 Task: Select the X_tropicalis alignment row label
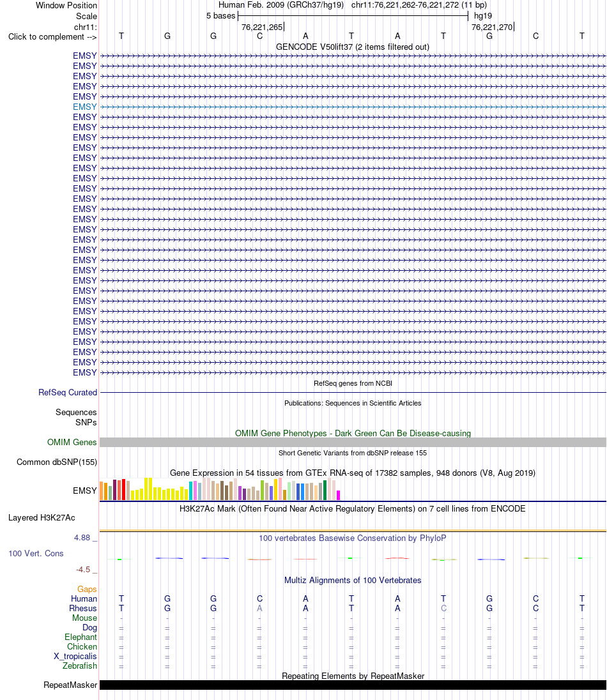75,657
